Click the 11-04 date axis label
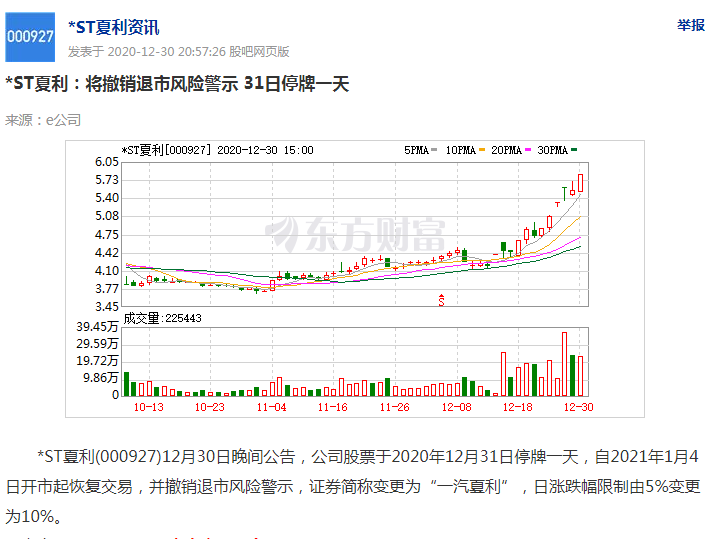Screen dimensions: 712x539 coord(272,407)
